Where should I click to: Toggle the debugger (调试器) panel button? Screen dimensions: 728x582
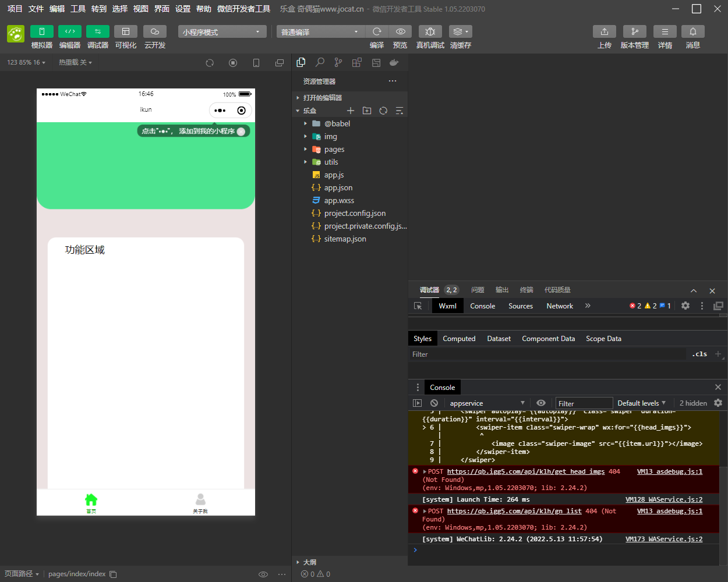click(98, 31)
